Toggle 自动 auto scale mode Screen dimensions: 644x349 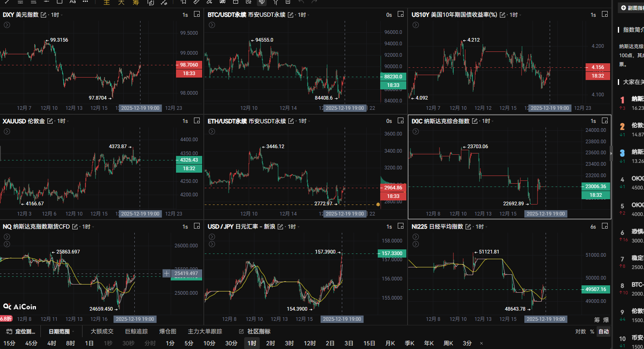604,331
